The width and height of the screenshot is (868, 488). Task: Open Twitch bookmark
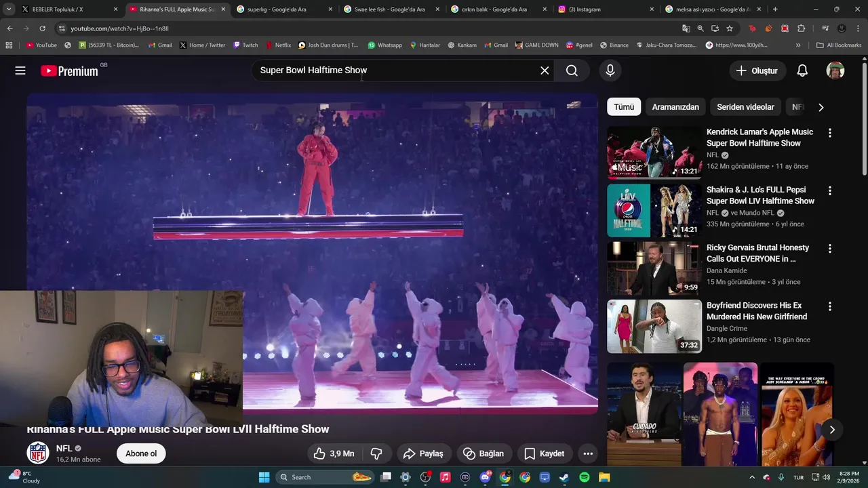(245, 45)
